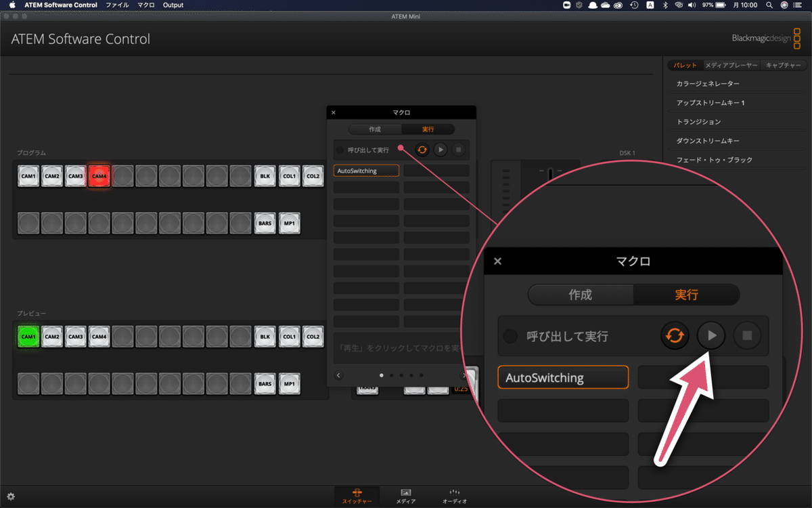The height and width of the screenshot is (508, 812).
Task: Open the Bluetooth menu bar icon
Action: tap(664, 5)
